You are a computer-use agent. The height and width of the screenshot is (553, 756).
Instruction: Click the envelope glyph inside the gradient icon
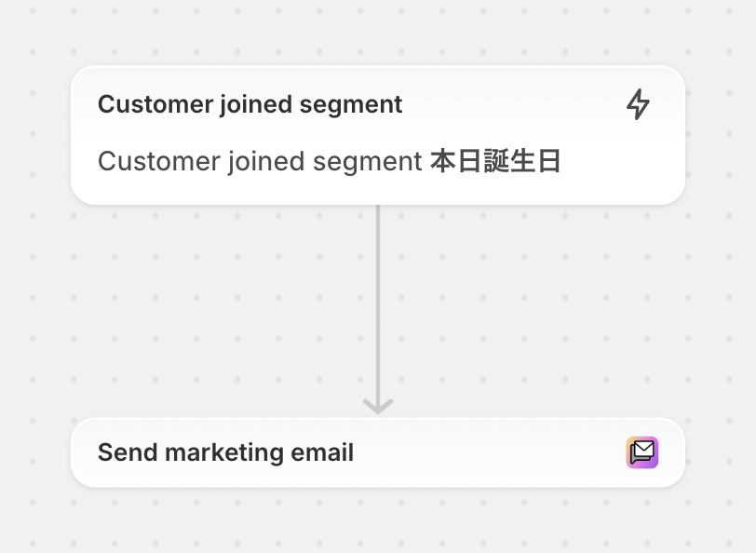click(x=642, y=452)
